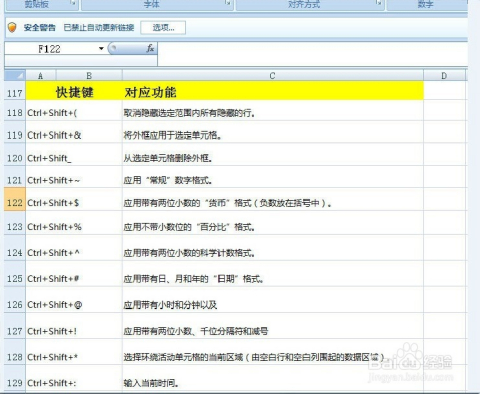Open 剪贴板 group dialog launcher
This screenshot has width=480, height=394.
(74, 4)
